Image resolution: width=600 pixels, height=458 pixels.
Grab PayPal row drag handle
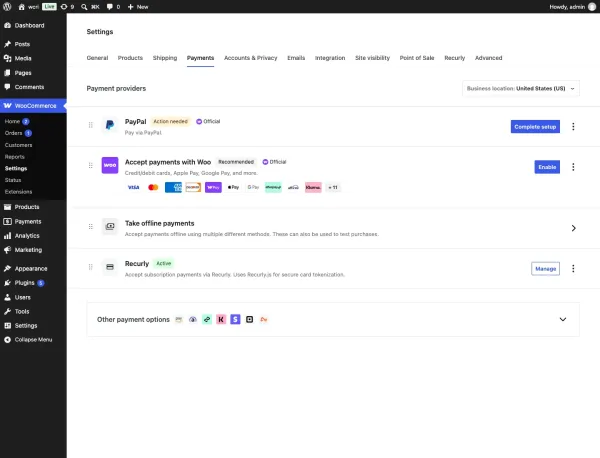click(x=91, y=125)
